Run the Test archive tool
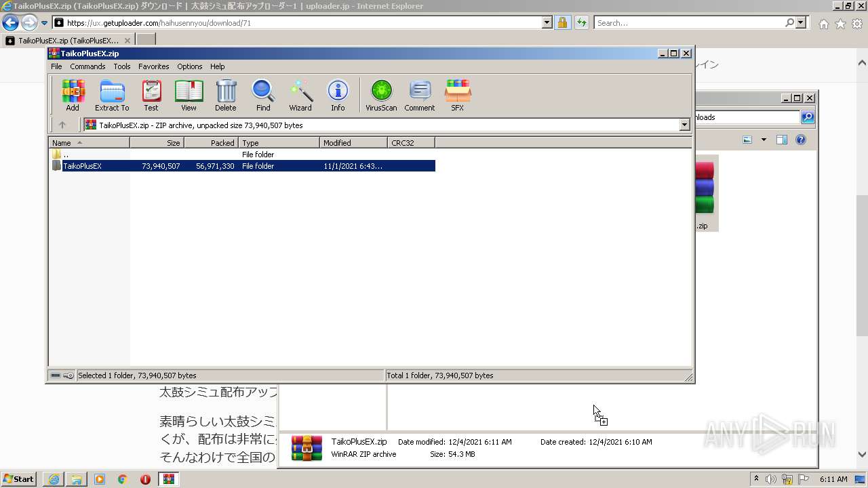The width and height of the screenshot is (868, 488). pos(151,95)
